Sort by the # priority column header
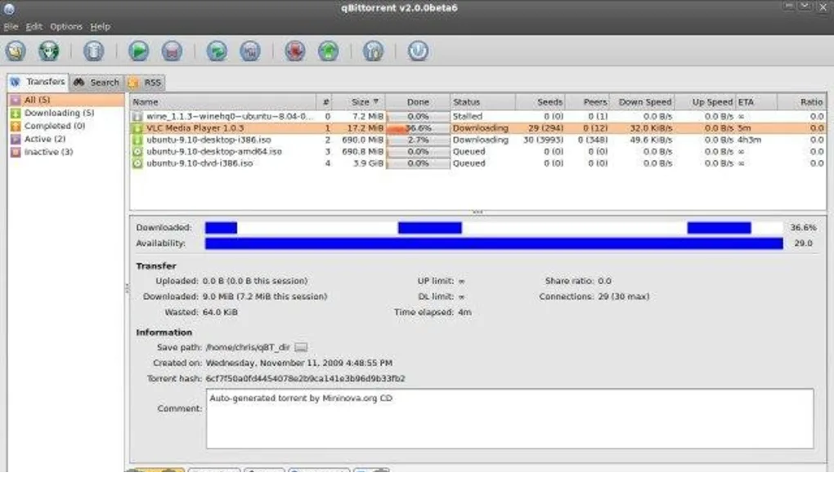Image resolution: width=834 pixels, height=504 pixels. pyautogui.click(x=324, y=102)
